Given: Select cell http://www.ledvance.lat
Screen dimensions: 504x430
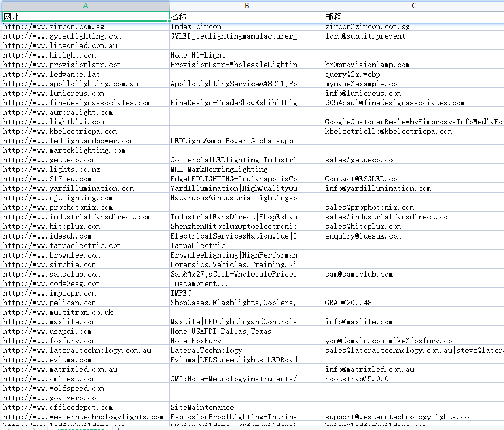Looking at the screenshot, I should (86, 75).
